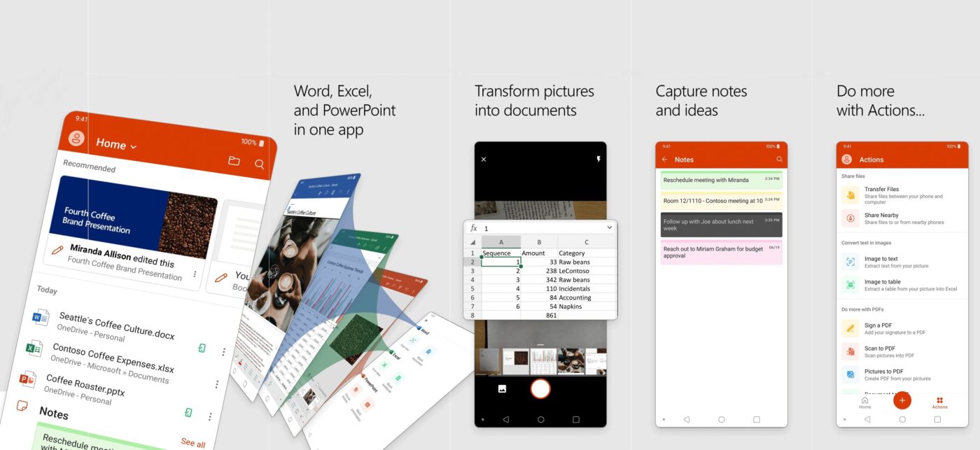Open search from the Home screen header
The height and width of the screenshot is (450, 980).
point(260,164)
